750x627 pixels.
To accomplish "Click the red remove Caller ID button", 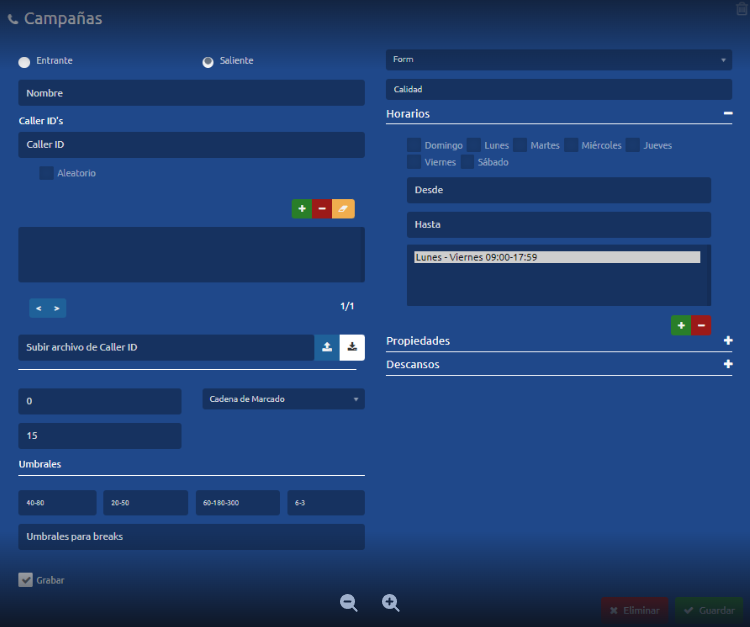I will tap(321, 209).
